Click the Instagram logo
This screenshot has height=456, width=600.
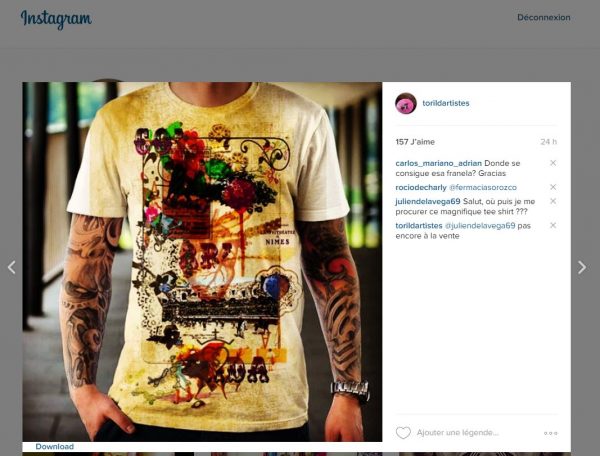click(56, 19)
